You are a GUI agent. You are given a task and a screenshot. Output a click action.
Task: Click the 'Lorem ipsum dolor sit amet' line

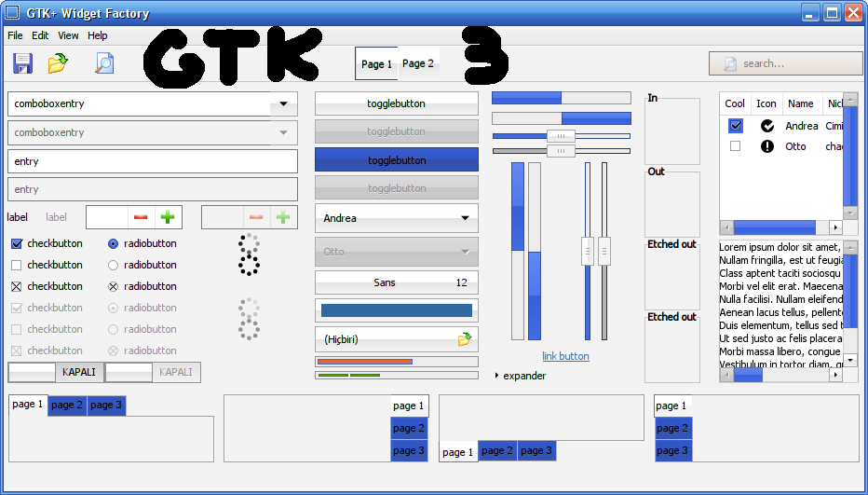pos(780,247)
